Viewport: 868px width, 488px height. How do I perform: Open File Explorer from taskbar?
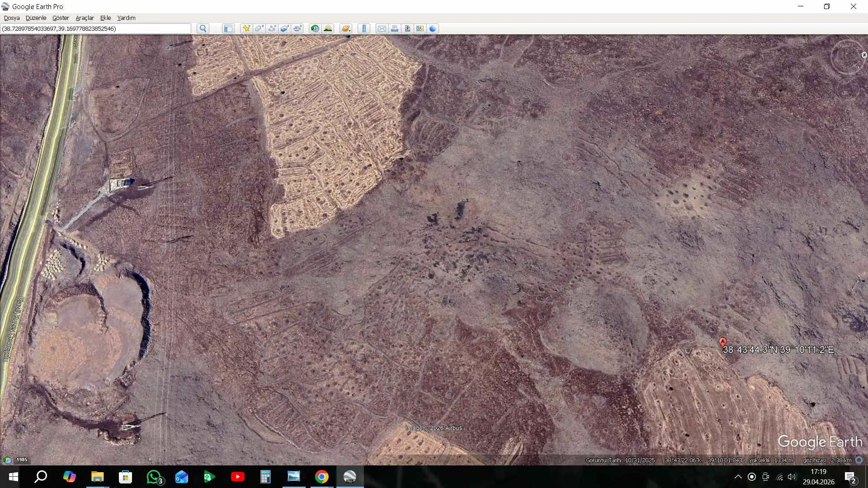point(98,477)
